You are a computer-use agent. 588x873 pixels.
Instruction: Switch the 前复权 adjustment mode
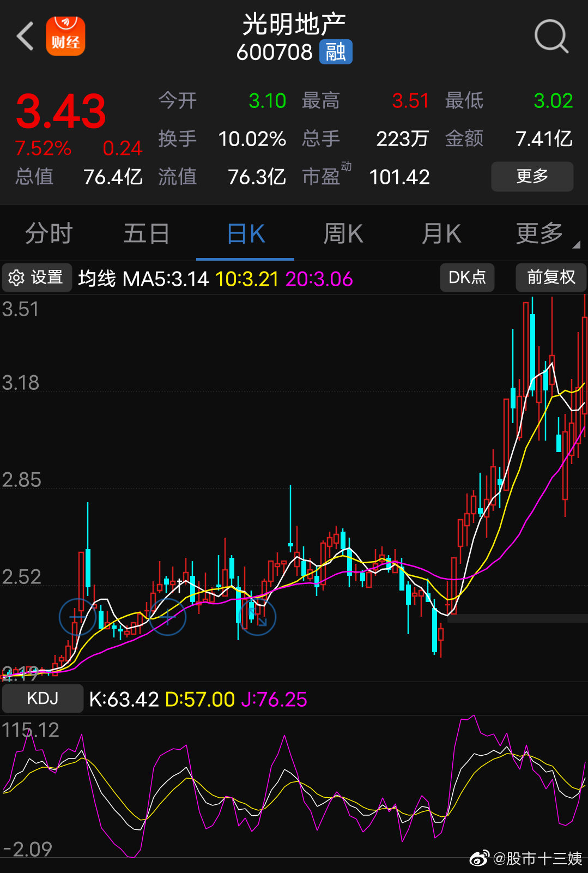[x=551, y=278]
